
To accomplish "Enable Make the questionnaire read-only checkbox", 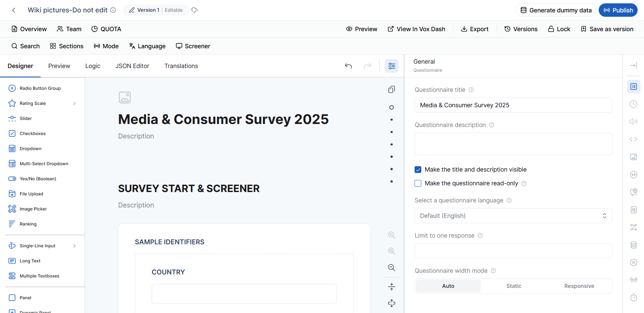I will pyautogui.click(x=418, y=183).
